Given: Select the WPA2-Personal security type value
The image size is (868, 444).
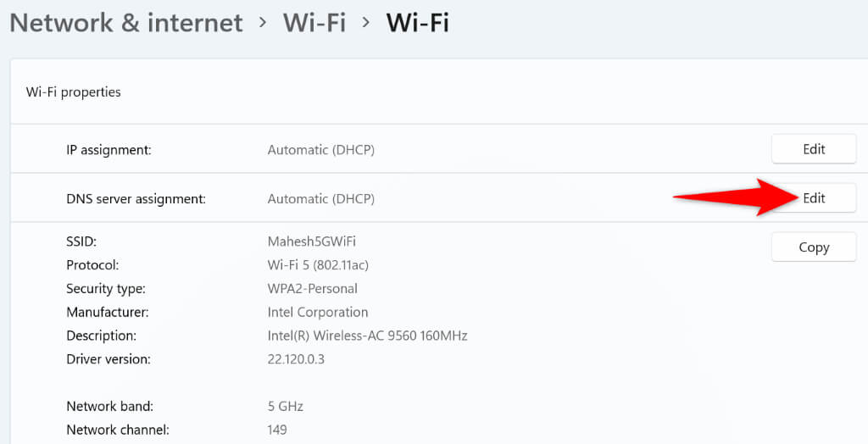Looking at the screenshot, I should 312,289.
